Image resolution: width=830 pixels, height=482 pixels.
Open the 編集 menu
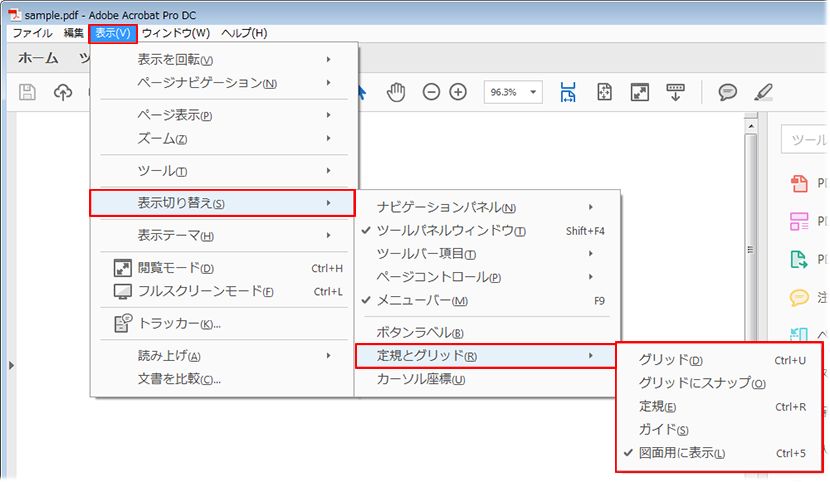click(74, 33)
